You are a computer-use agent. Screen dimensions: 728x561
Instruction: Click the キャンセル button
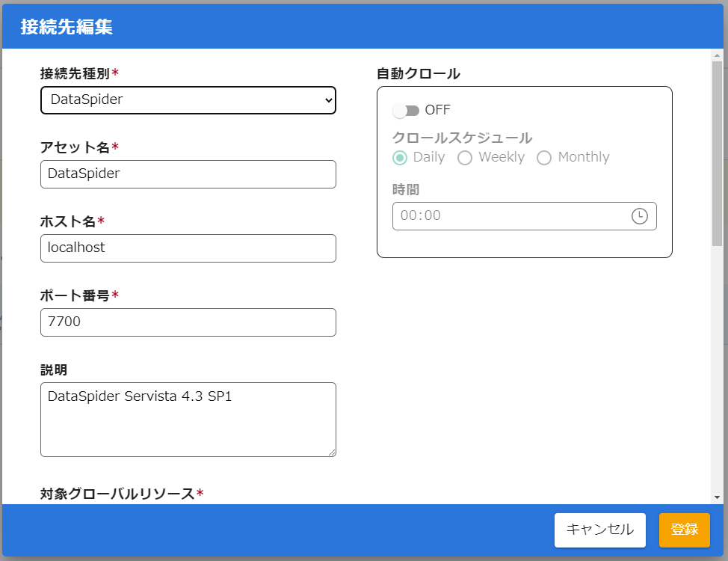click(600, 530)
